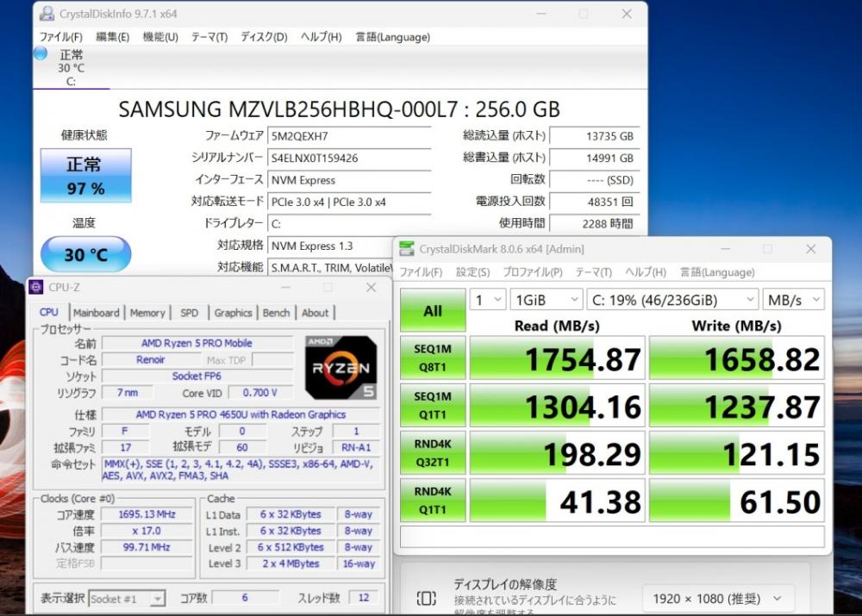Run the SEQ1M Q1T1 test
This screenshot has width=862, height=616.
tap(433, 405)
